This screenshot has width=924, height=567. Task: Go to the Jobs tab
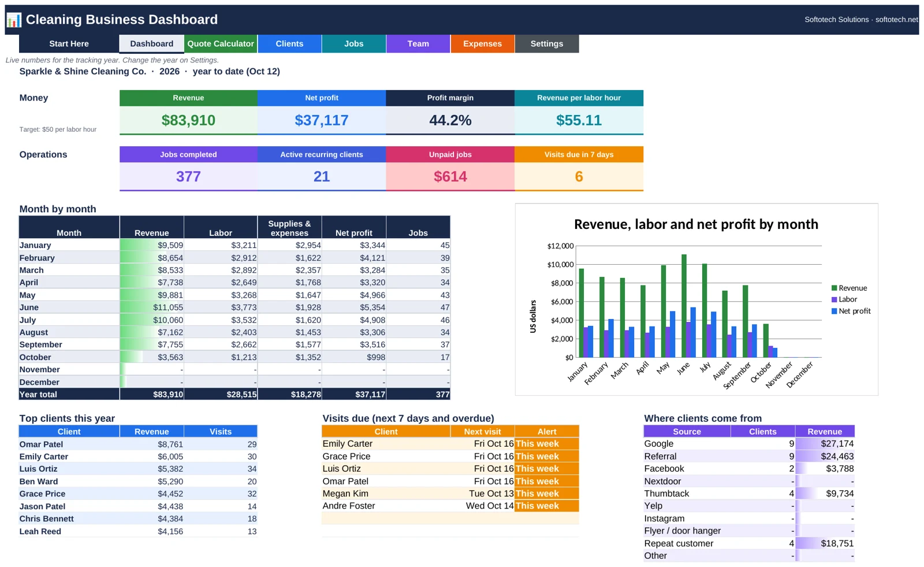pos(354,44)
